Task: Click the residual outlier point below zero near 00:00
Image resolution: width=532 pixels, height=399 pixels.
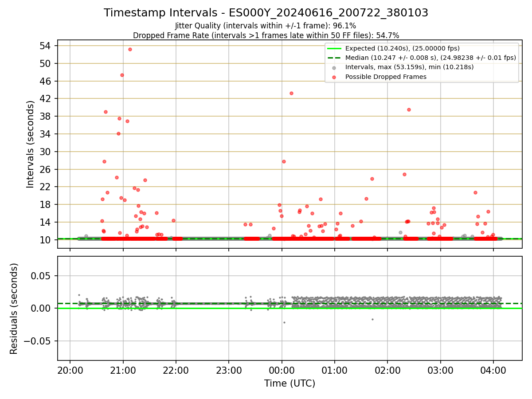Action: point(284,322)
